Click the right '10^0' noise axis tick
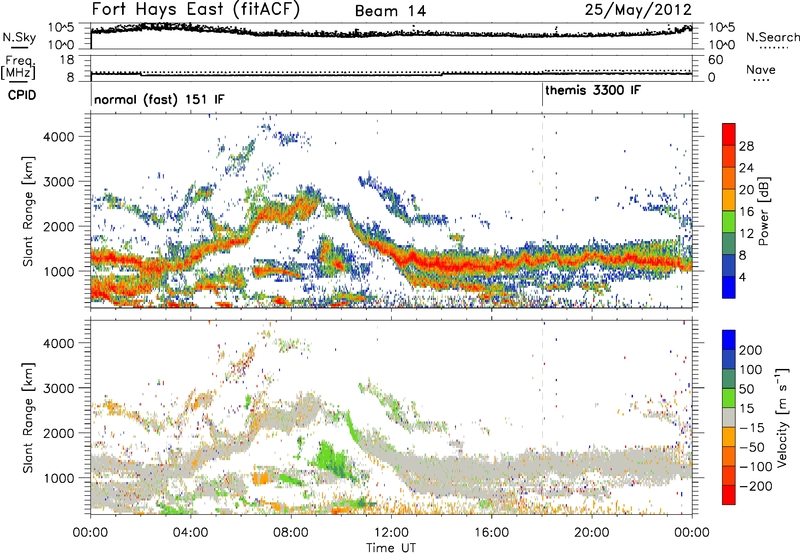 [721, 45]
